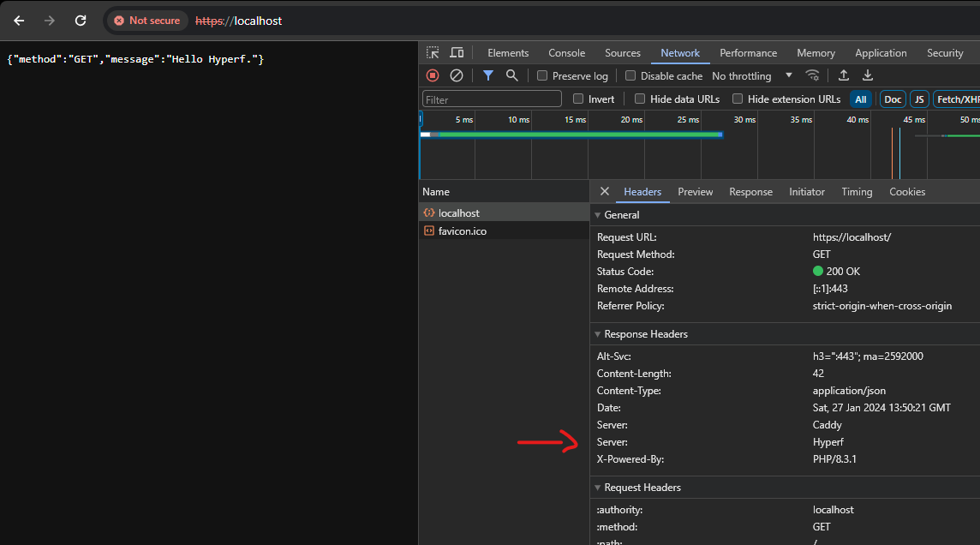Select the localhost request row
980x545 pixels.
coord(504,213)
